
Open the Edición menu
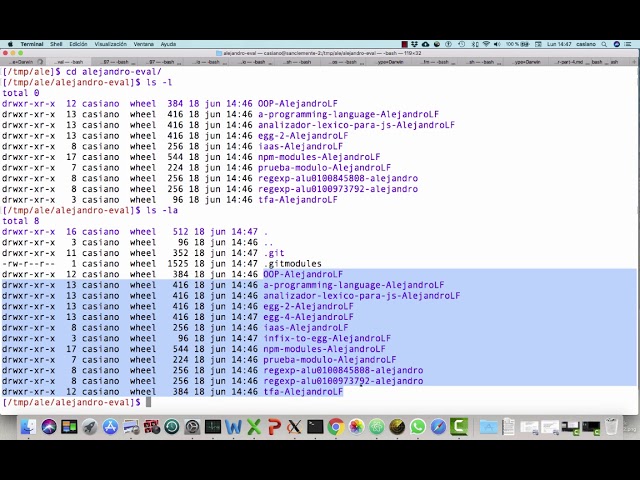(78, 44)
